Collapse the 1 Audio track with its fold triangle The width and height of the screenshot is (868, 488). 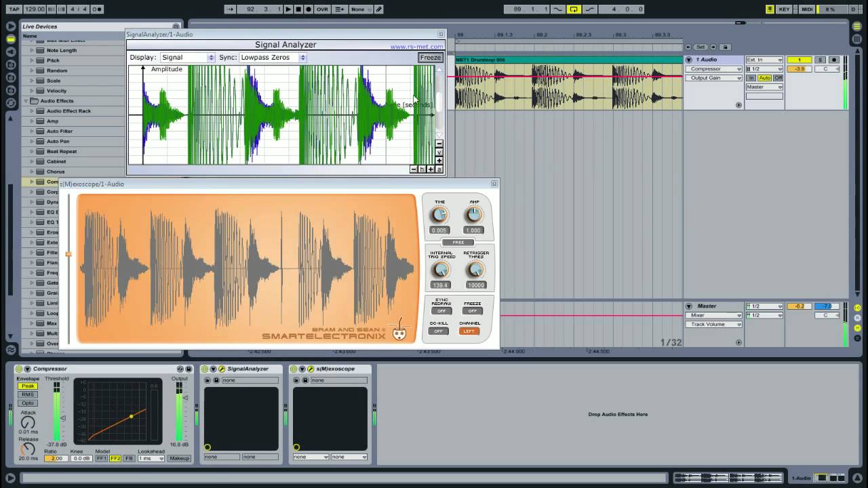click(x=689, y=60)
